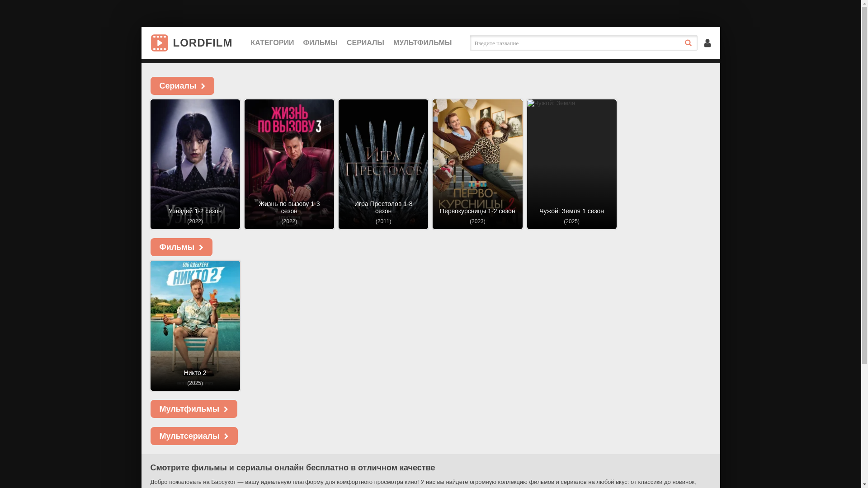The image size is (868, 488).
Task: Click heading Смотрите фильмы и сериалы онлайн
Action: tap(292, 468)
